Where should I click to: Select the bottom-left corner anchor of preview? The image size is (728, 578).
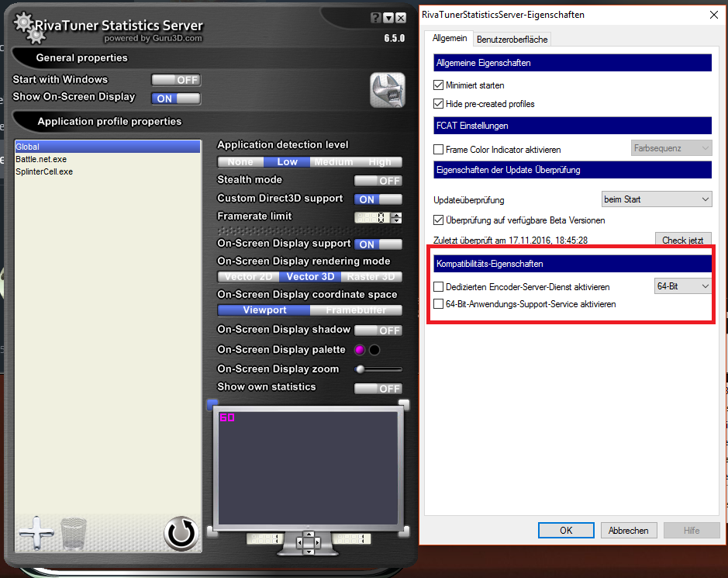tap(211, 531)
